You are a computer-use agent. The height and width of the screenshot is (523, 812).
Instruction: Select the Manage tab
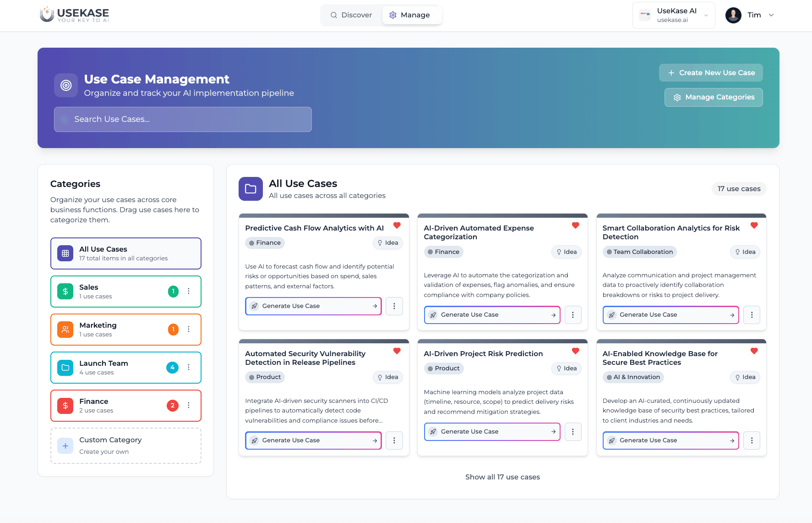[x=410, y=15]
